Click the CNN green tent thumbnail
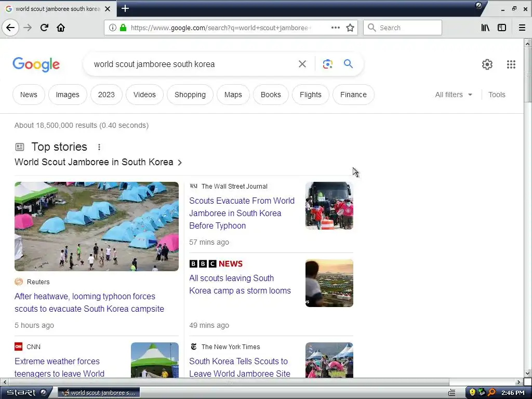This screenshot has height=399, width=532. (155, 360)
